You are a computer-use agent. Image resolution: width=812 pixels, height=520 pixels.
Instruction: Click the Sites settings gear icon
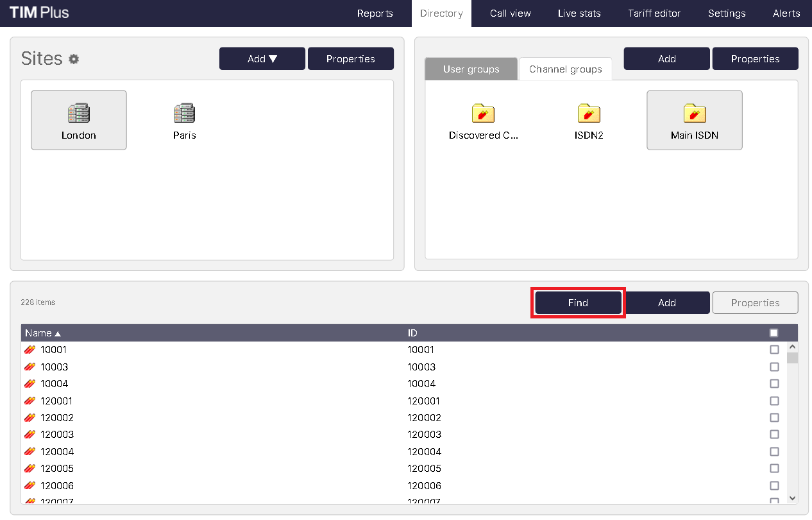pos(74,59)
